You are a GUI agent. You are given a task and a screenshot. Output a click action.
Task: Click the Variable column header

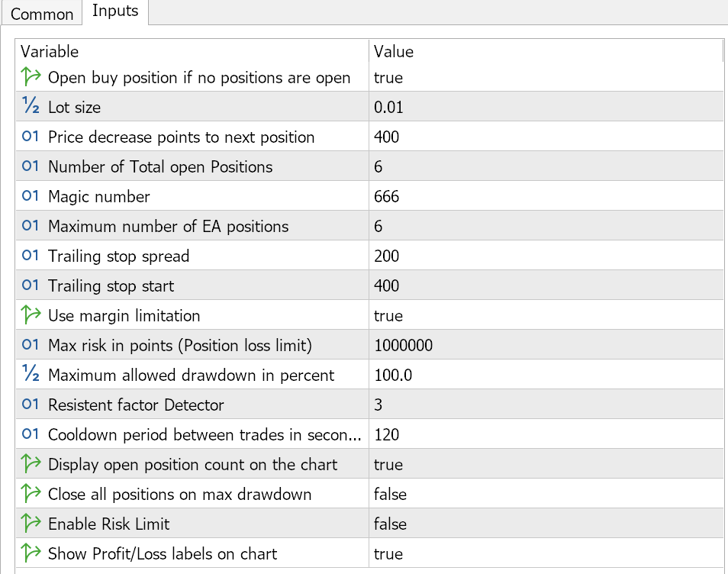coord(191,51)
